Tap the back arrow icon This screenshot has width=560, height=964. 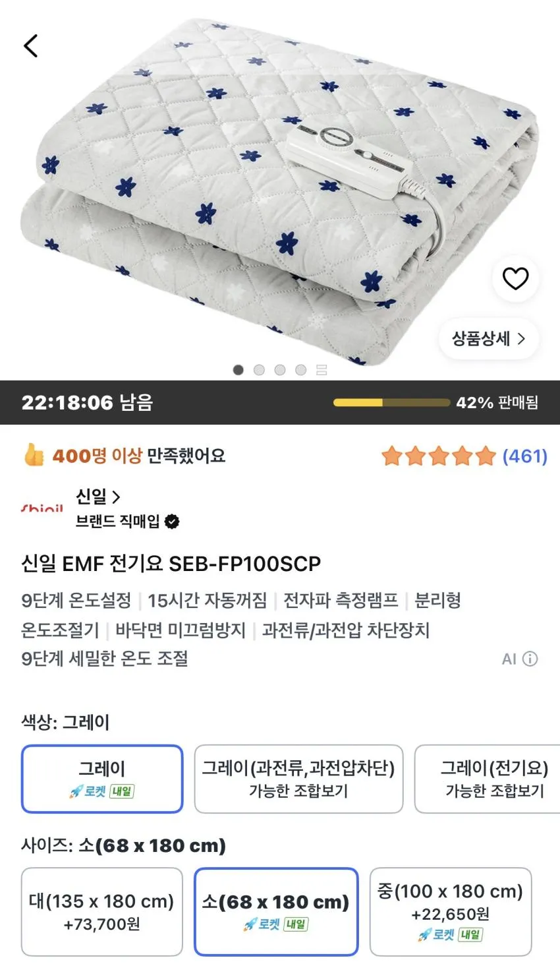pyautogui.click(x=31, y=46)
